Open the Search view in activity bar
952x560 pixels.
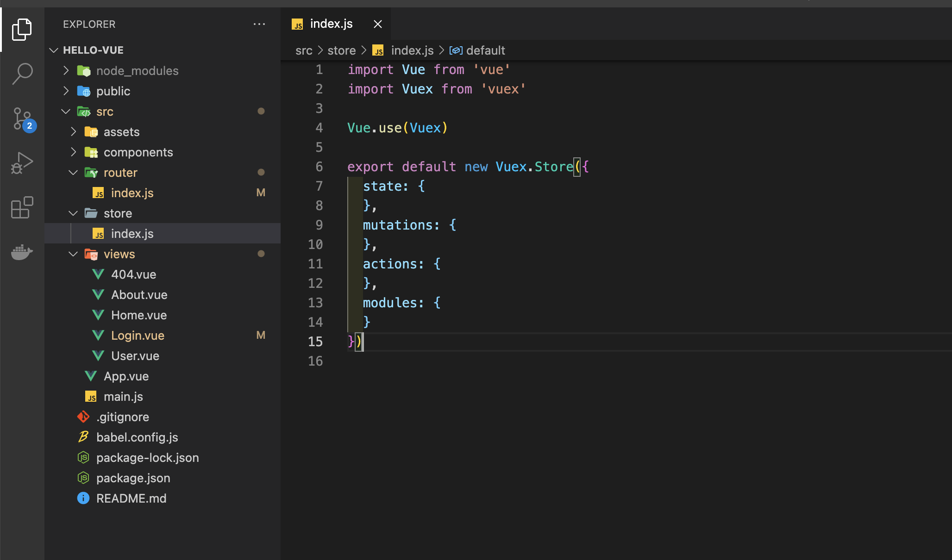point(22,74)
